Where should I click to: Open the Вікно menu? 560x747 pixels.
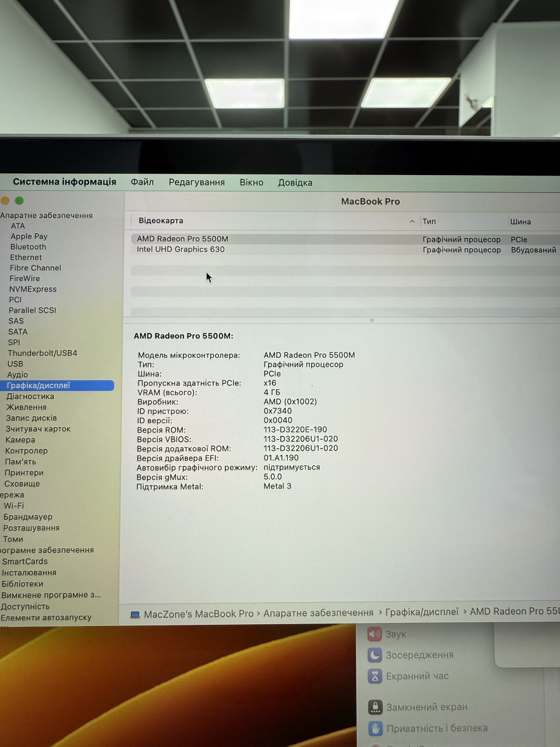pyautogui.click(x=251, y=182)
